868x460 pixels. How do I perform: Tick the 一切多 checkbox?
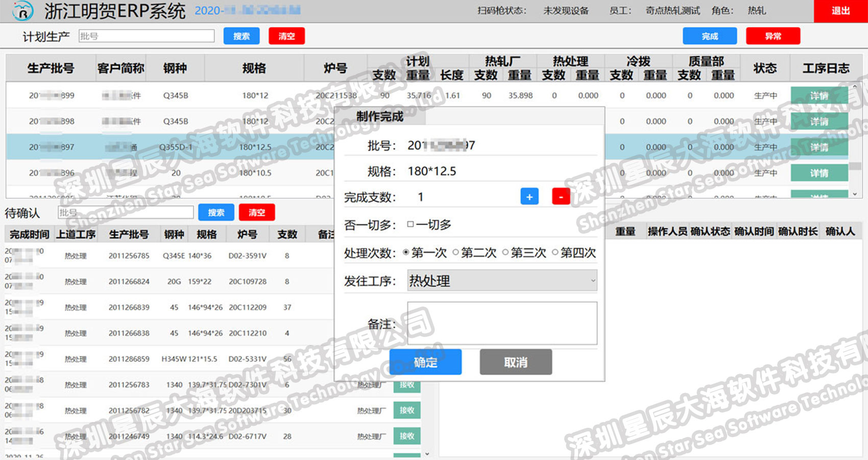tap(410, 224)
